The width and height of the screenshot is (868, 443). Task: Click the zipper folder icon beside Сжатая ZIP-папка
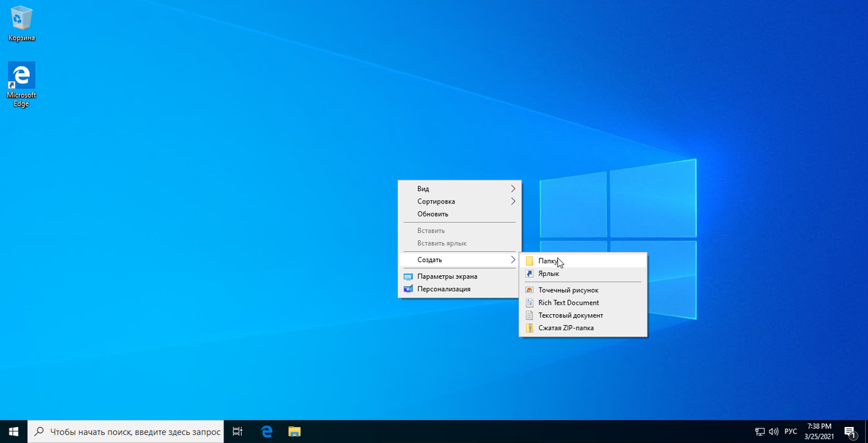(529, 328)
